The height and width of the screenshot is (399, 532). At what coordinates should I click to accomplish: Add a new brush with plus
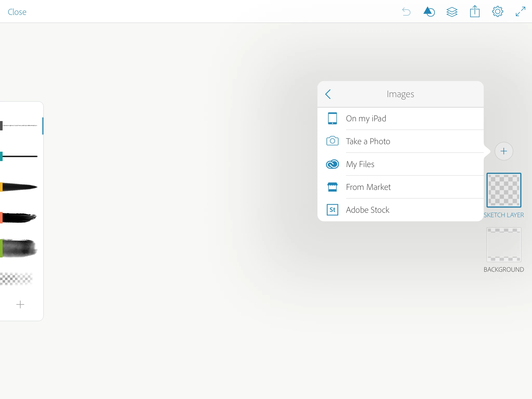click(x=20, y=304)
